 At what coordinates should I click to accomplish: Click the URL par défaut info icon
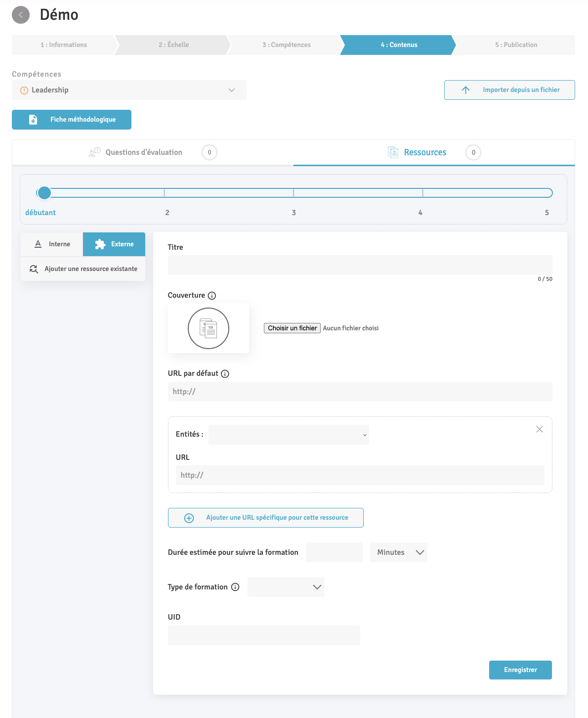pyautogui.click(x=225, y=374)
